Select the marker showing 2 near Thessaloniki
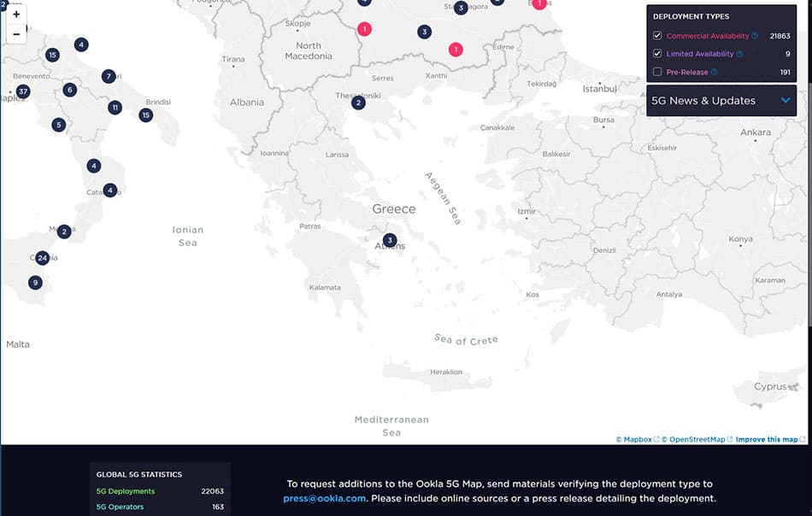The width and height of the screenshot is (812, 516). pos(358,102)
